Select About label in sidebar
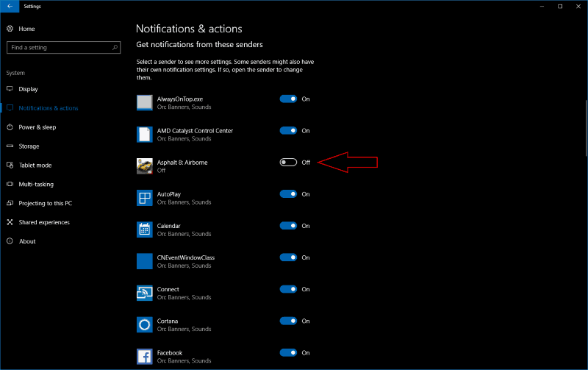Viewport: 588px width, 370px height. coord(27,241)
